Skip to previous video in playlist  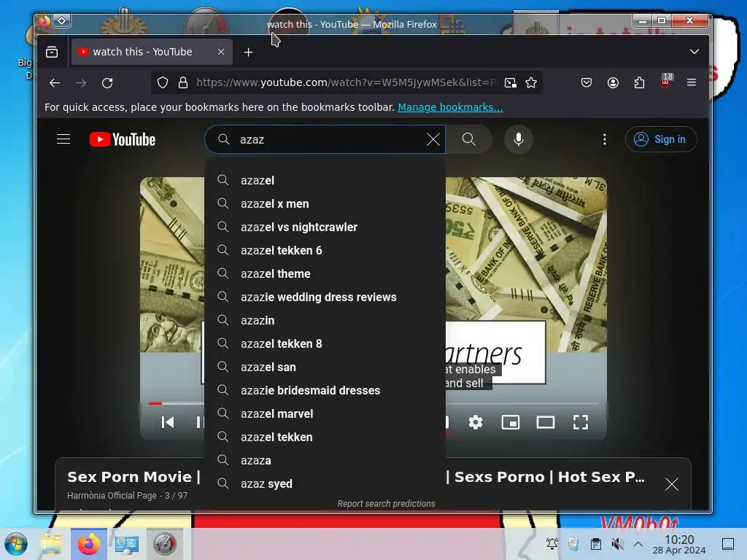[x=168, y=422]
